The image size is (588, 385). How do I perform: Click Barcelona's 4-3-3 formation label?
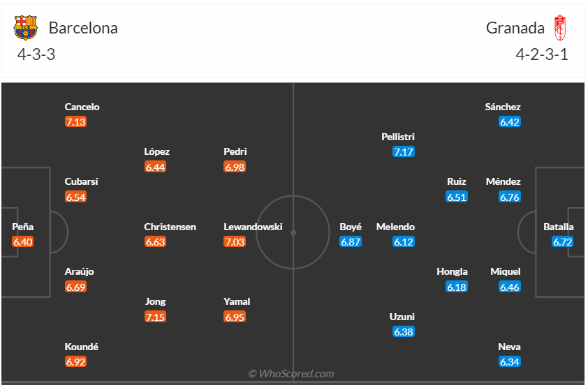point(36,55)
